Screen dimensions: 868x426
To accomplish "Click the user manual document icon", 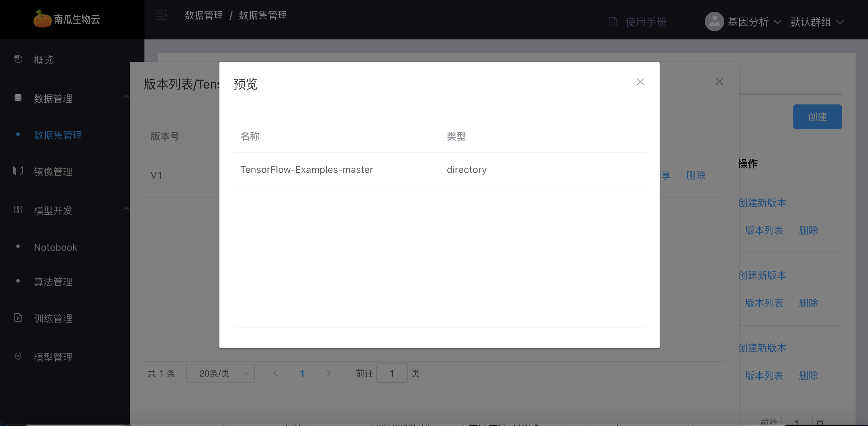I will click(613, 22).
